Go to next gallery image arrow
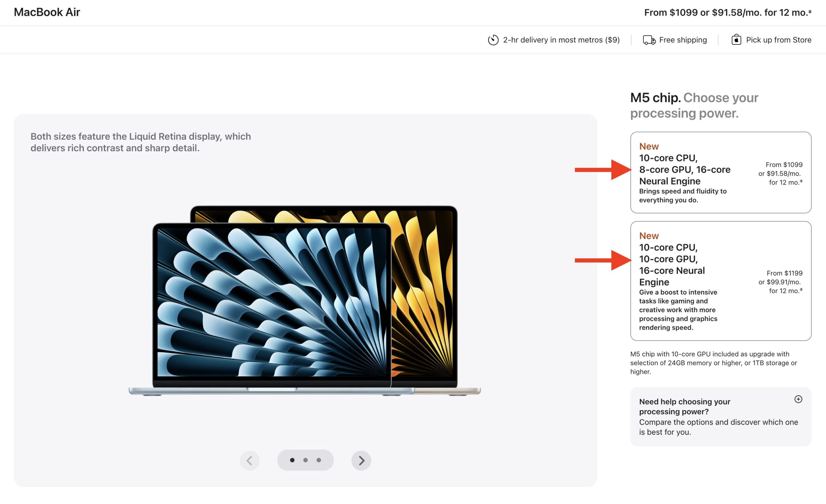Screen dimensions: 826x504 pos(361,460)
